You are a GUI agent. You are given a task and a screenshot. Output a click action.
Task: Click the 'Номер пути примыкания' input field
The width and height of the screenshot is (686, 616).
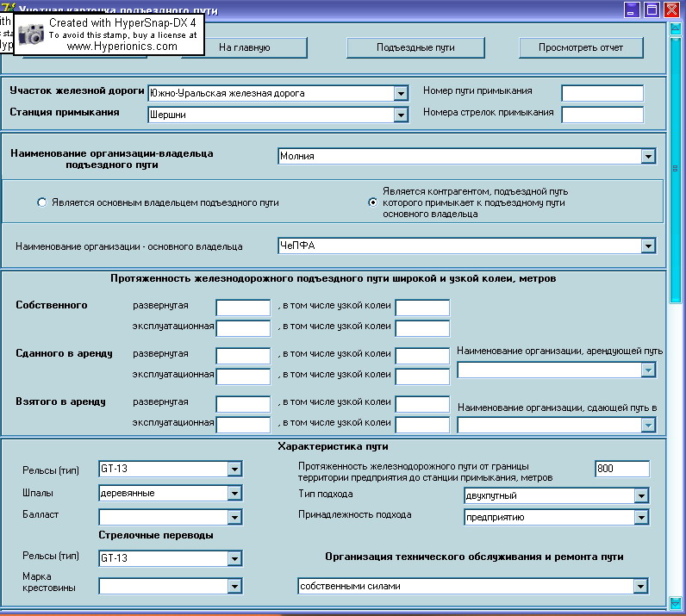click(602, 93)
